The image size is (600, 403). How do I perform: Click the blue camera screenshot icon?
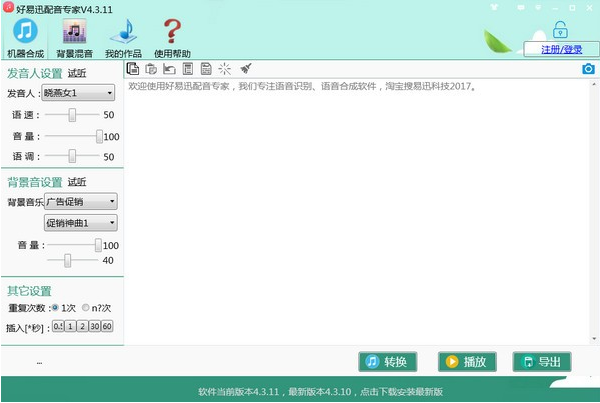pos(588,69)
